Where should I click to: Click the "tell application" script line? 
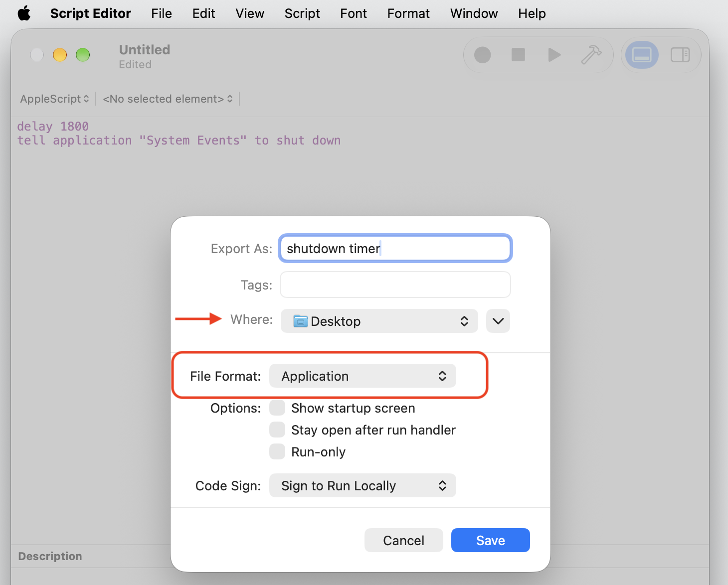(179, 141)
